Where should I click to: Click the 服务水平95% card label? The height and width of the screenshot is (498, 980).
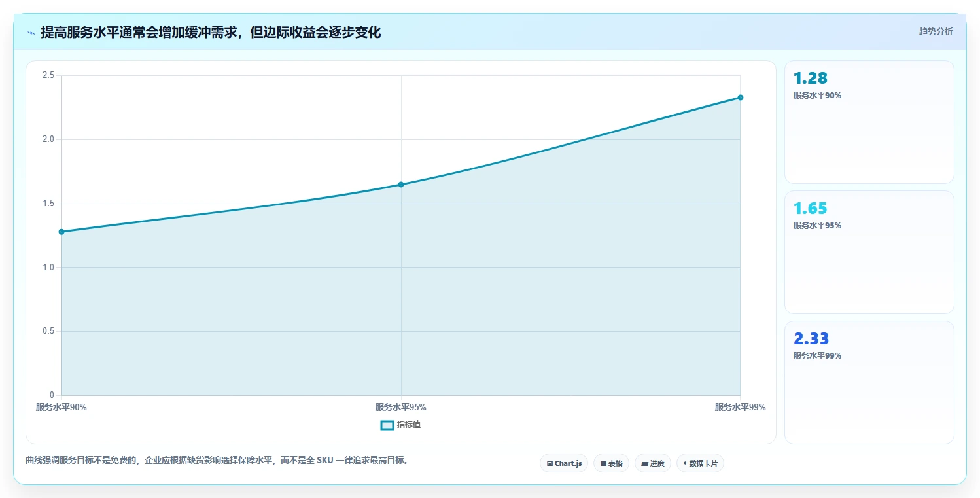pos(817,226)
